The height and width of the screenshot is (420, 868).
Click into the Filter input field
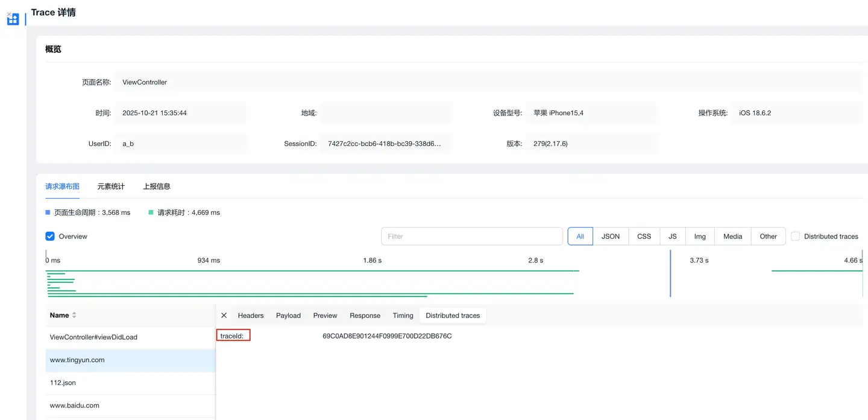point(471,237)
